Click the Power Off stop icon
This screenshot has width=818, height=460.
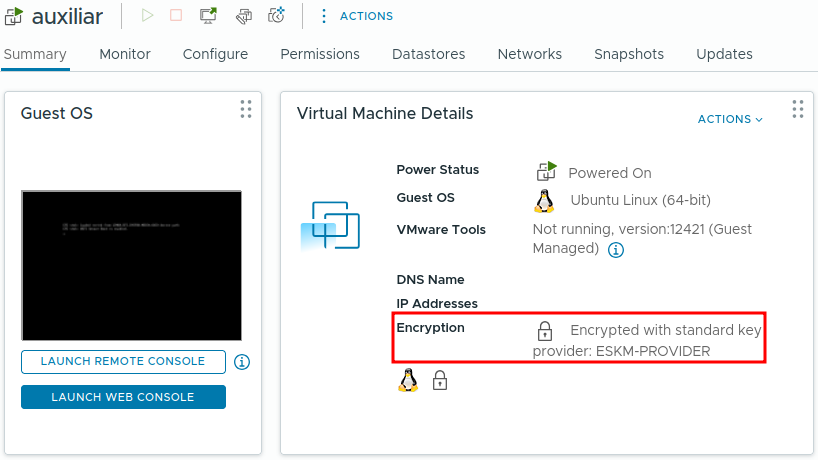click(176, 16)
